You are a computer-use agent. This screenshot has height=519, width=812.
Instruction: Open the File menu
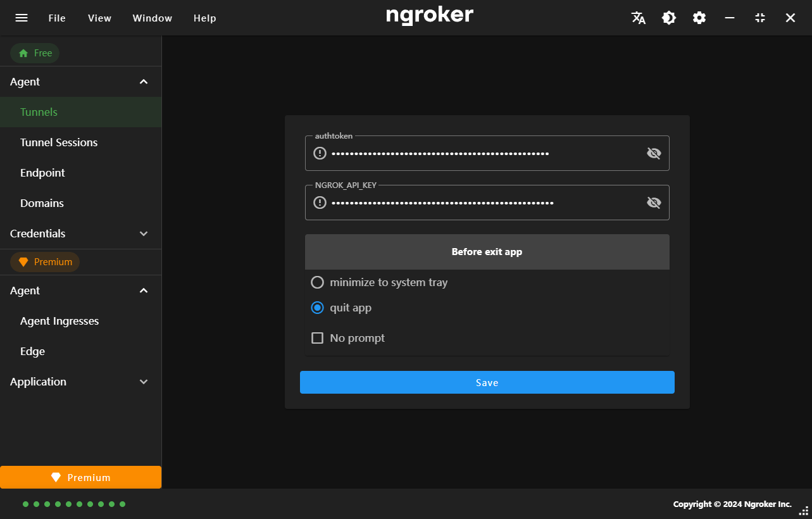tap(57, 18)
